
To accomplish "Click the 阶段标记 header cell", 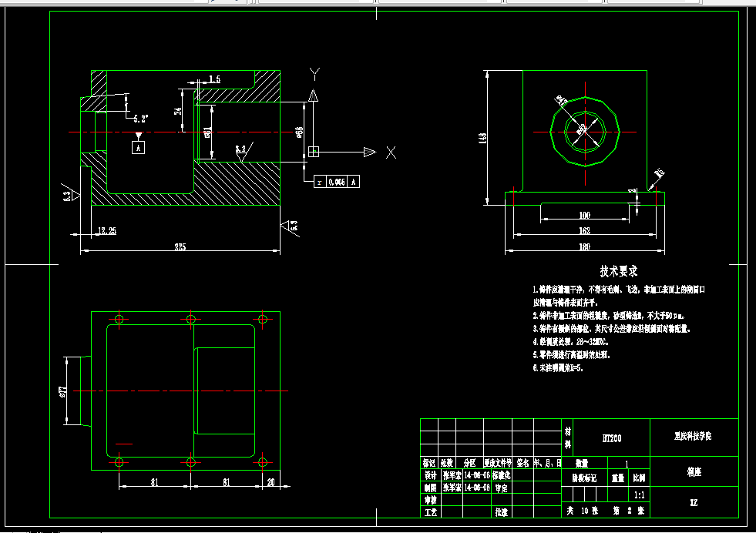I will pos(585,478).
